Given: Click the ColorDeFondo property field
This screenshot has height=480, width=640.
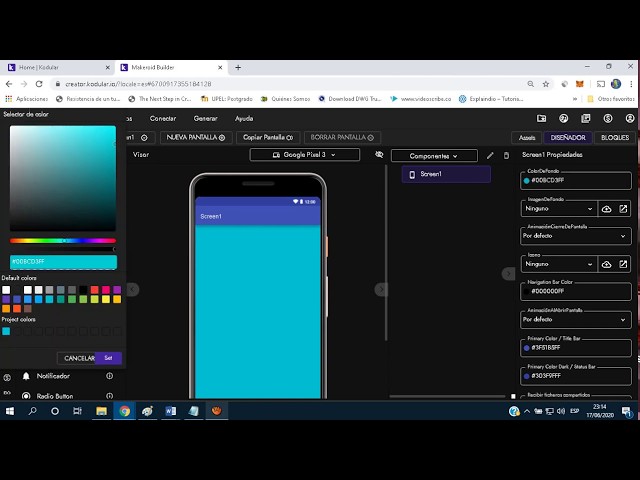Looking at the screenshot, I should coord(576,180).
